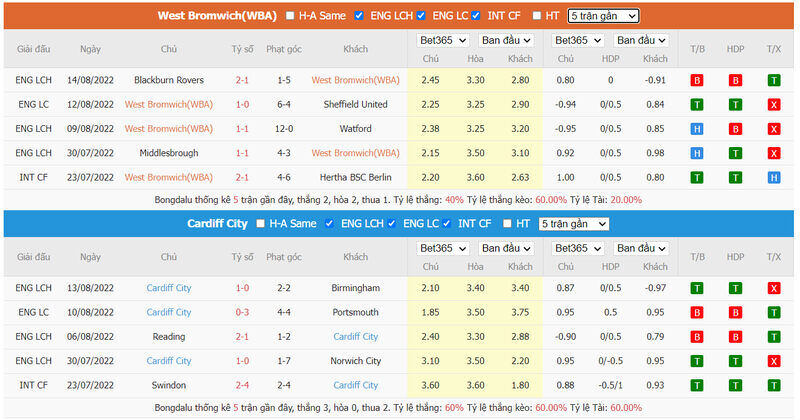This screenshot has width=800, height=420.
Task: Open second 'Ban đầu' handicap dropdown in West Bromwich table
Action: pyautogui.click(x=641, y=40)
